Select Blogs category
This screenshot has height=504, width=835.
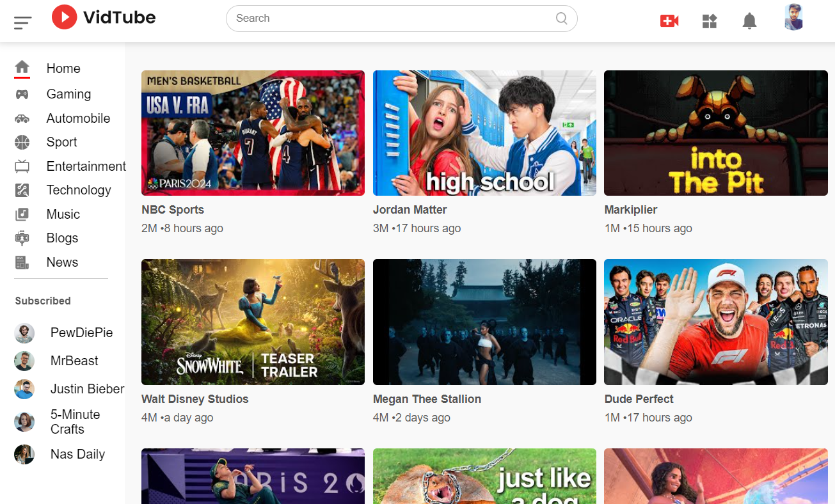pyautogui.click(x=62, y=238)
